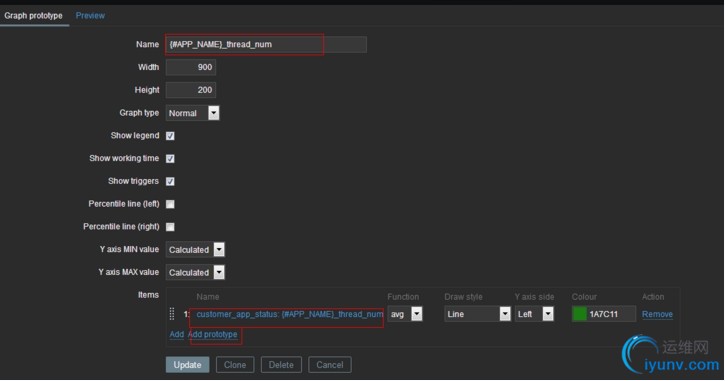Open the Function avg dropdown
The width and height of the screenshot is (725, 381).
405,314
